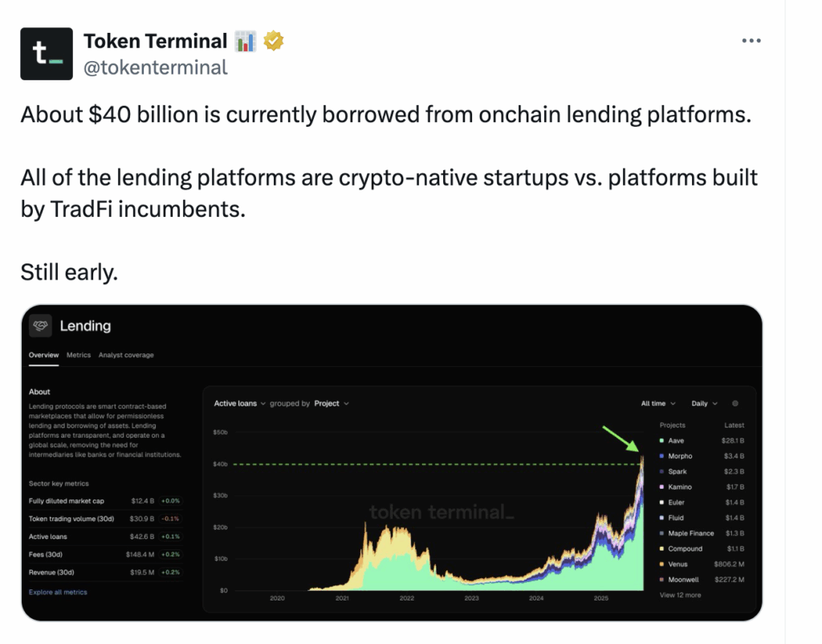Image resolution: width=822 pixels, height=644 pixels.
Task: Click the Lending handshake icon
Action: (40, 326)
